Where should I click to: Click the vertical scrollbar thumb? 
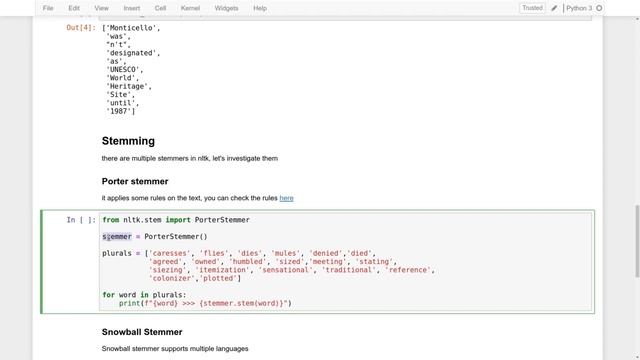(x=637, y=241)
